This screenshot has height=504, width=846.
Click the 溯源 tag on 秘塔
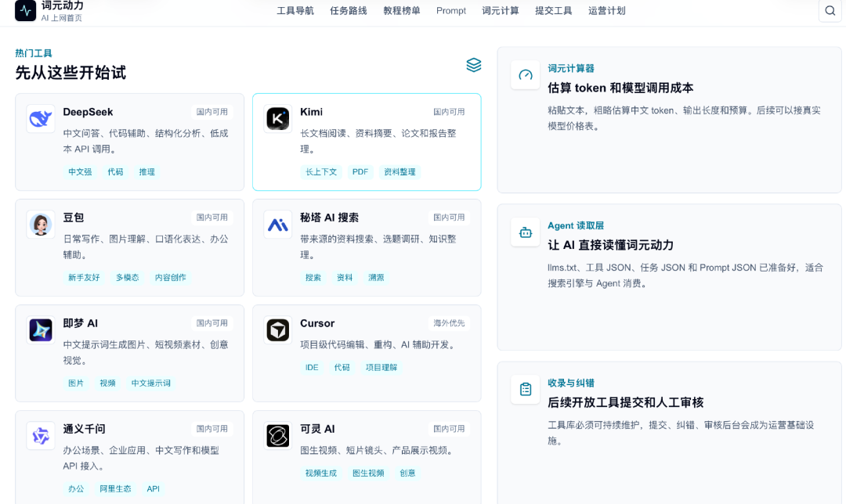[376, 278]
